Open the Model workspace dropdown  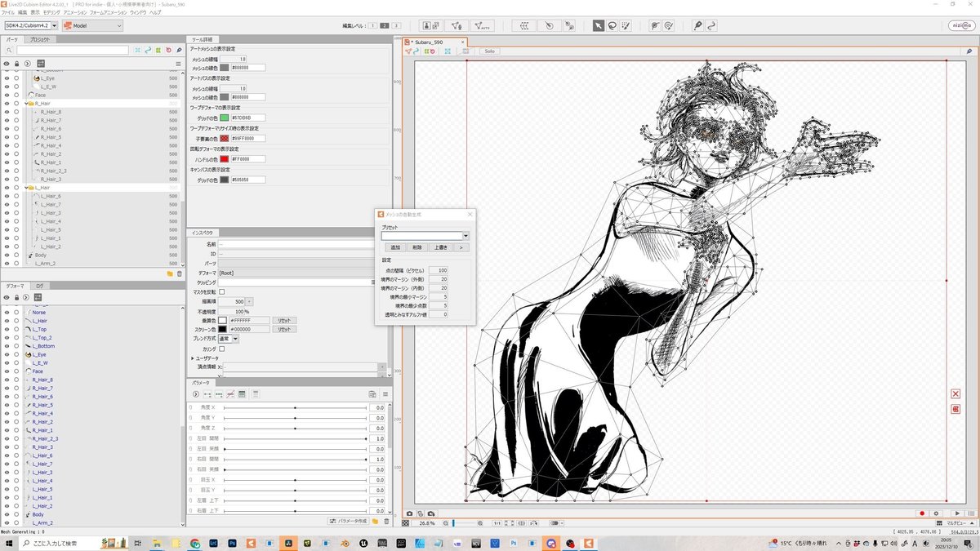92,26
